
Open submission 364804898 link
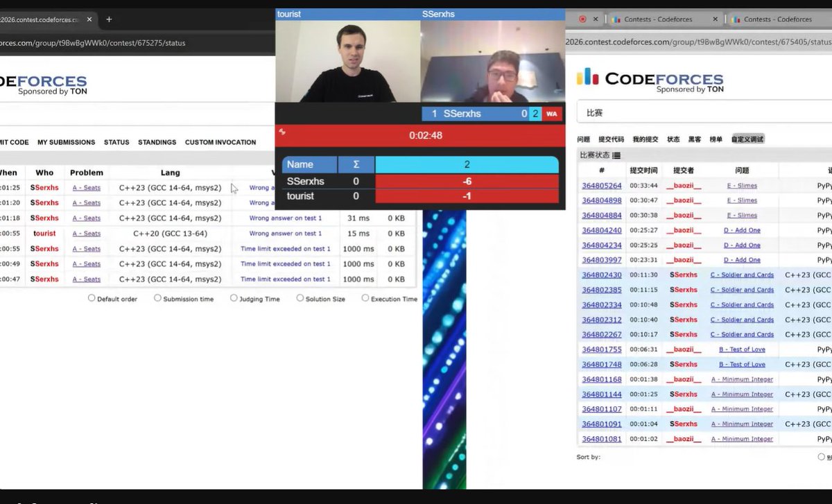click(602, 200)
